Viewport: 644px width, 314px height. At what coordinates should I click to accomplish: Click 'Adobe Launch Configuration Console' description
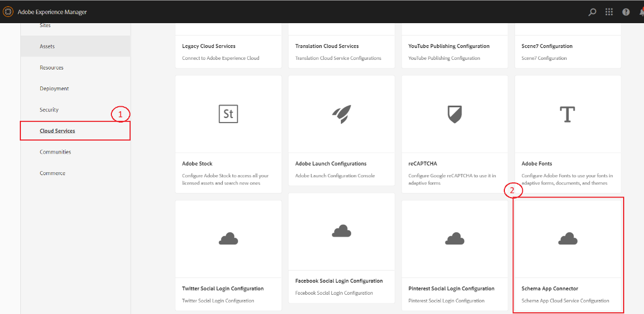(x=335, y=175)
